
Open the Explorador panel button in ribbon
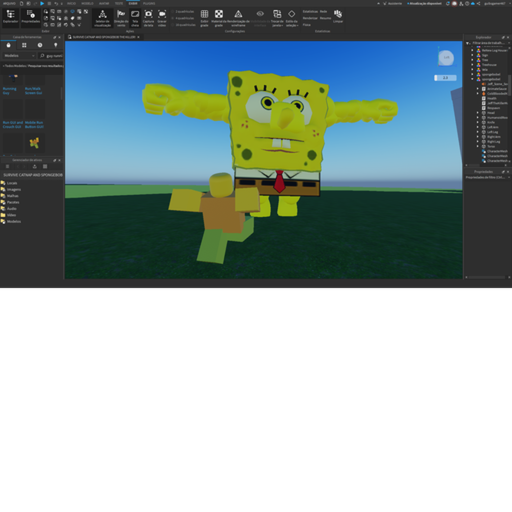(x=10, y=17)
